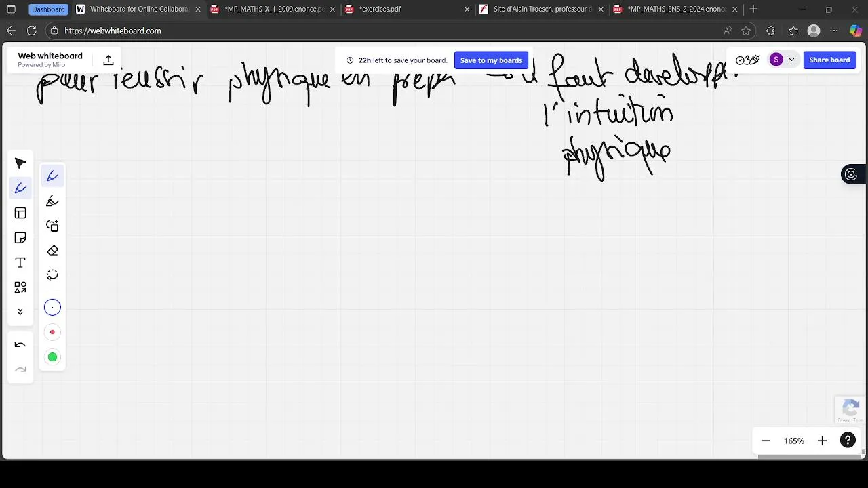Open the Dashboard workspace button
Image resolution: width=868 pixels, height=488 pixels.
48,9
